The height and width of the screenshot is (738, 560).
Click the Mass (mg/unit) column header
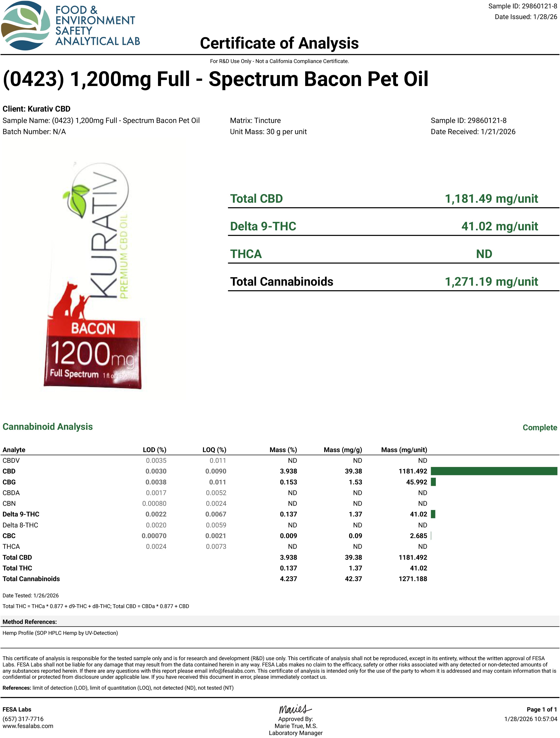pyautogui.click(x=404, y=450)
